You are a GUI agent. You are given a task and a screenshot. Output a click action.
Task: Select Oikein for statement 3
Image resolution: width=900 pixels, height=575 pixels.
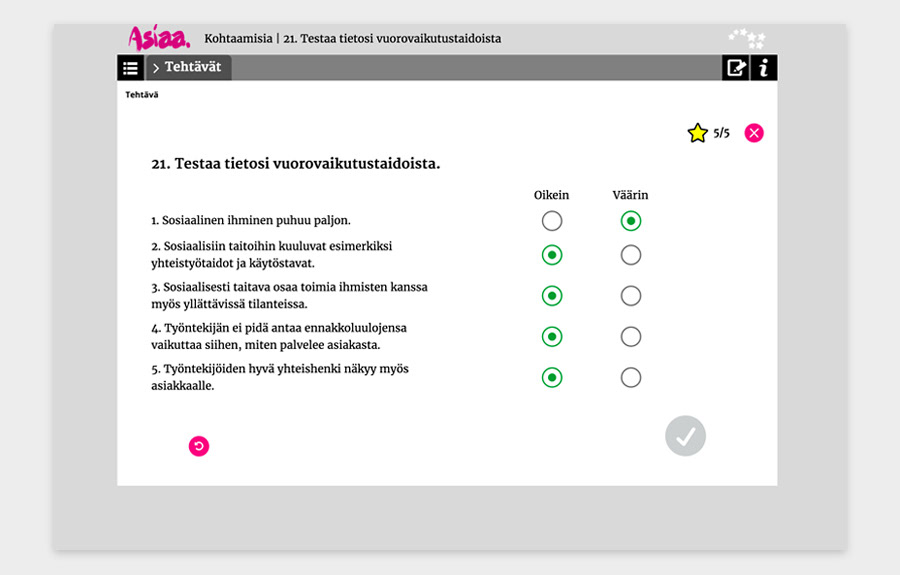pyautogui.click(x=551, y=296)
